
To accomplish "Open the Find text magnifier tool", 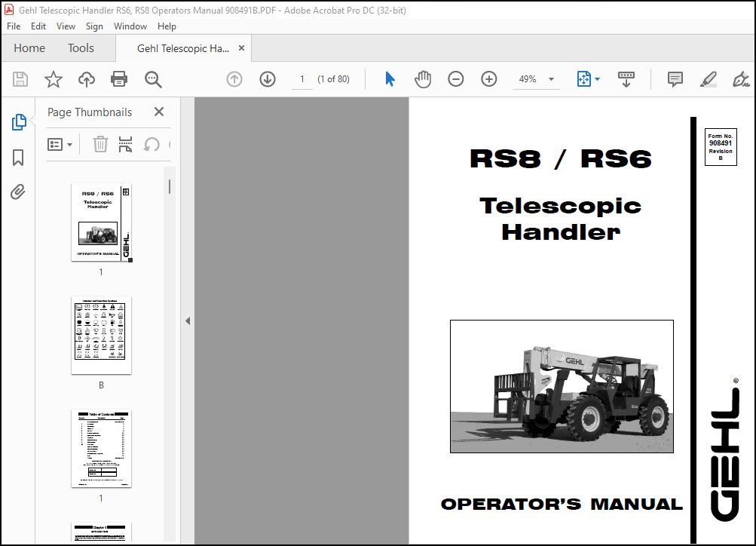I will 153,79.
